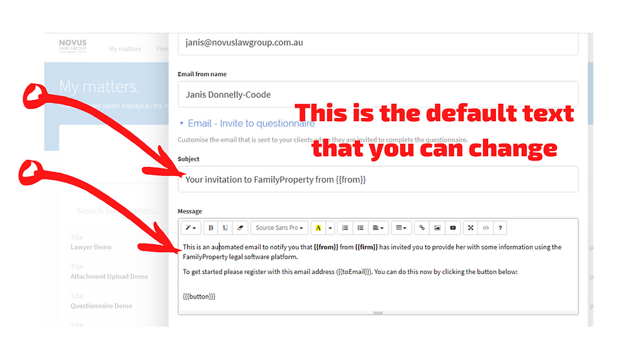The image size is (644, 363).
Task: Click the Email from name field
Action: [378, 95]
